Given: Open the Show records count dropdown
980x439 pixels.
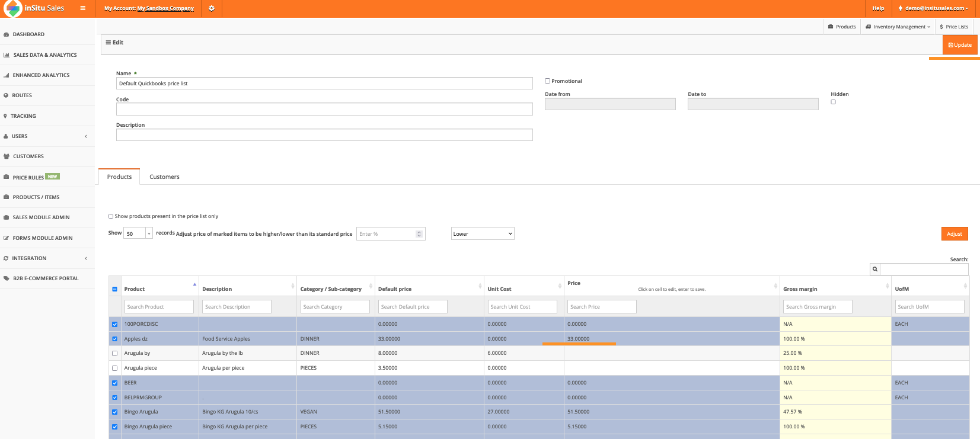Looking at the screenshot, I should tap(138, 234).
